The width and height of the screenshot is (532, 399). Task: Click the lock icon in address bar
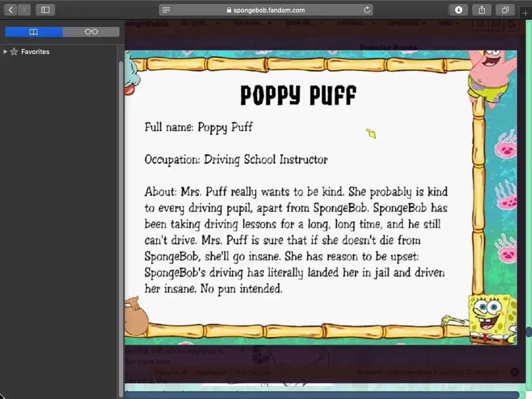coord(229,10)
